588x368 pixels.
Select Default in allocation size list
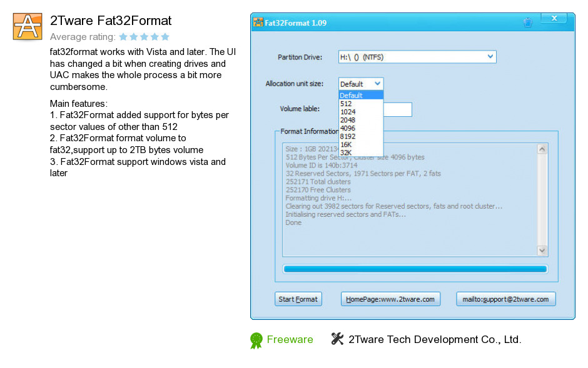pos(361,95)
